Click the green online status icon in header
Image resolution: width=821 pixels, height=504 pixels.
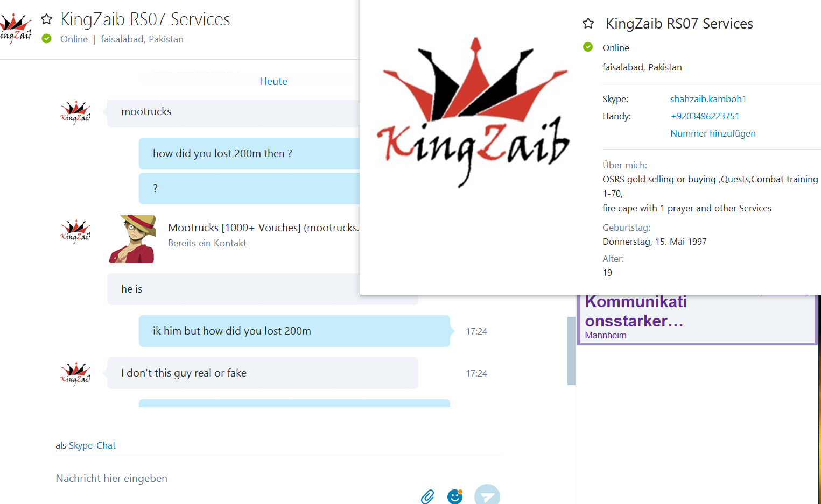click(x=47, y=39)
